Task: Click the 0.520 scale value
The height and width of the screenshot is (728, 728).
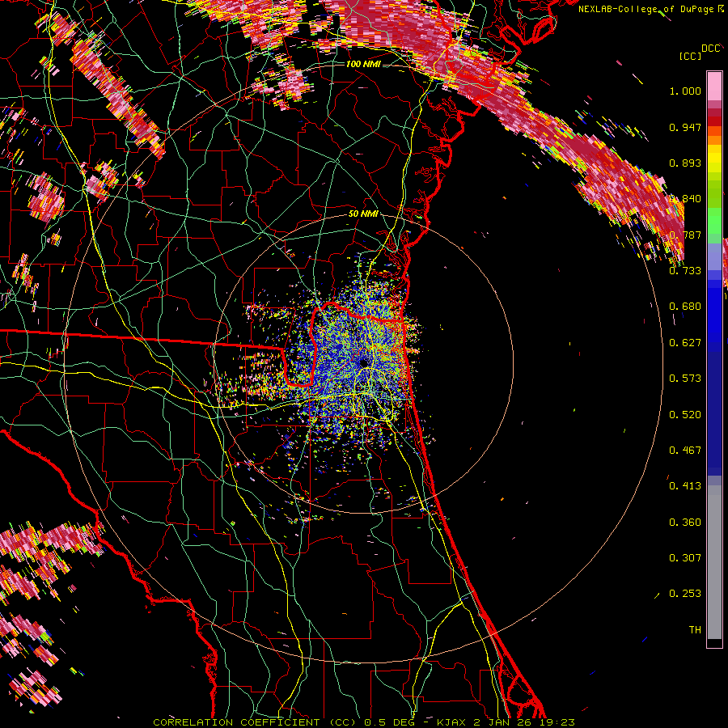Action: (685, 415)
